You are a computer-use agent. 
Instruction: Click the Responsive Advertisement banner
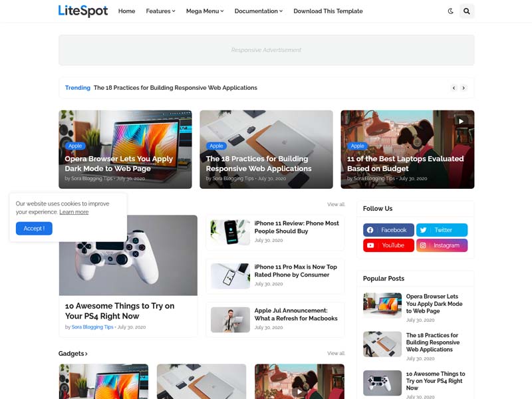267,50
